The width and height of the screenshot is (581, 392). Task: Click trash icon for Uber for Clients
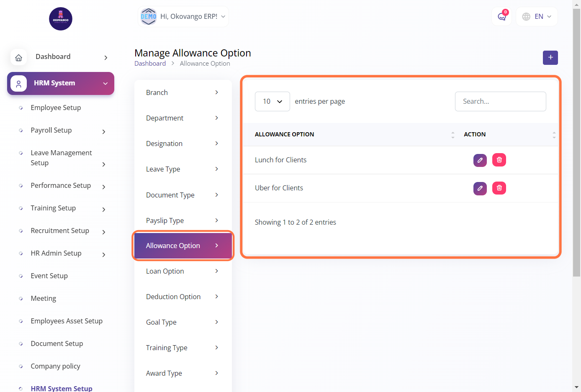point(499,188)
